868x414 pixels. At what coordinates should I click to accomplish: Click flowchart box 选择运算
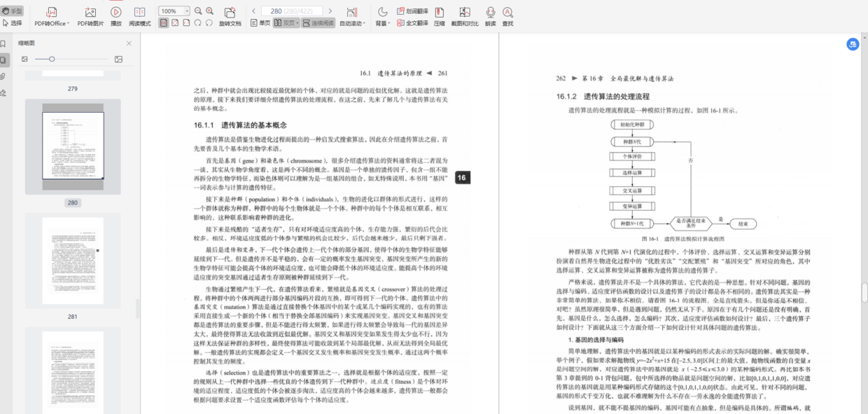(x=631, y=172)
